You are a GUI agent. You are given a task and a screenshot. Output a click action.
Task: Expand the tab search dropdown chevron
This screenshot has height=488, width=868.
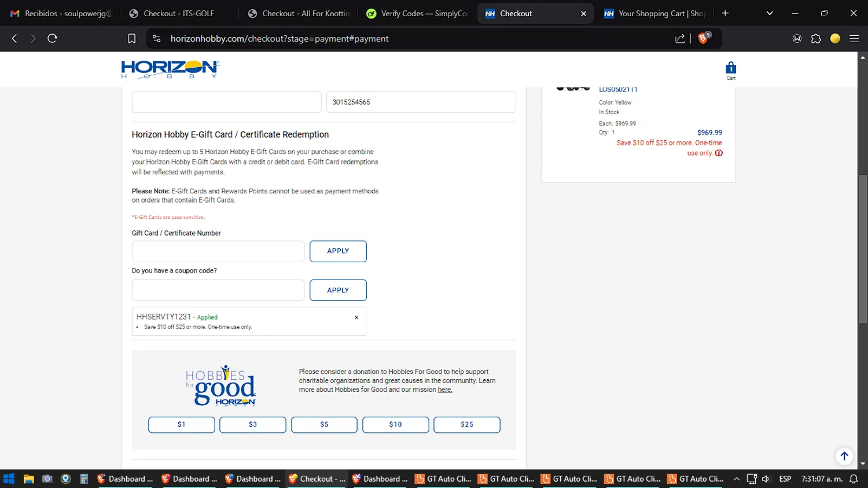click(x=770, y=13)
